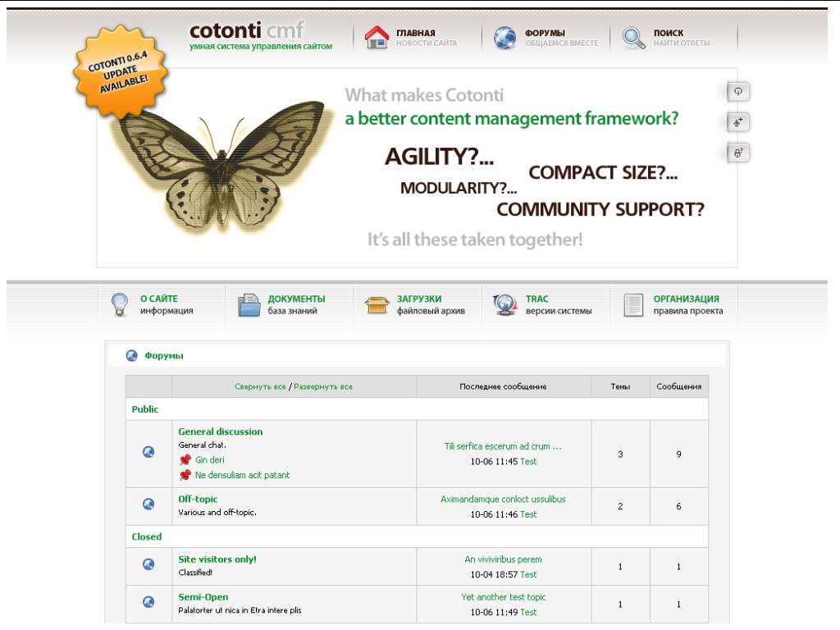Click the Последнее сообщение column header
The height and width of the screenshot is (630, 840).
(x=503, y=386)
